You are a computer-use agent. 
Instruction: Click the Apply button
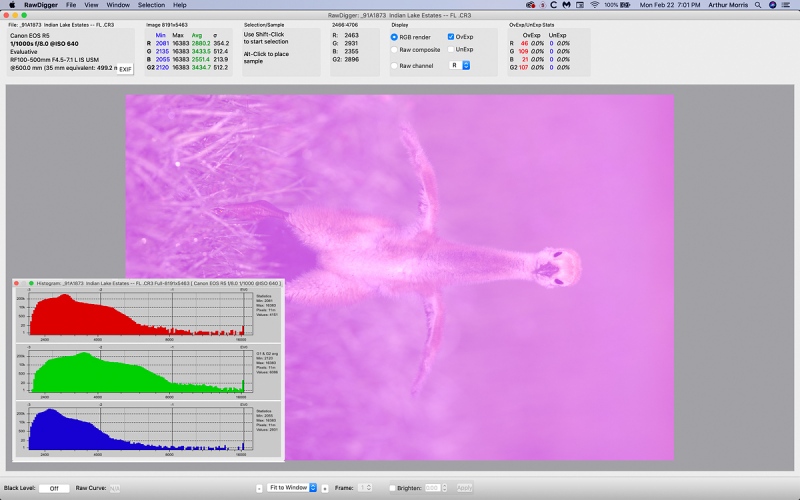click(x=464, y=488)
